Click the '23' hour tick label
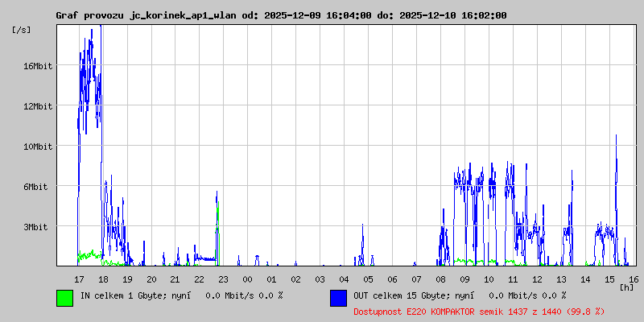Viewport: 644px width, 322px height. tap(224, 279)
